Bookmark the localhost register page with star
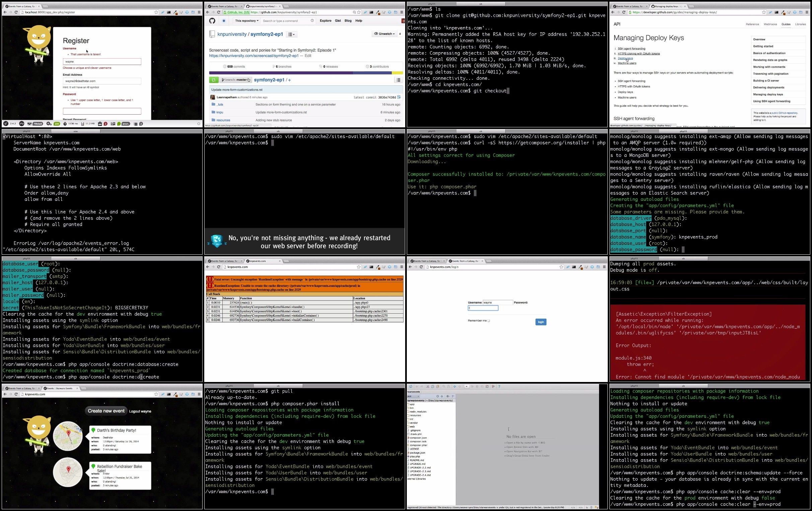 pyautogui.click(x=156, y=12)
